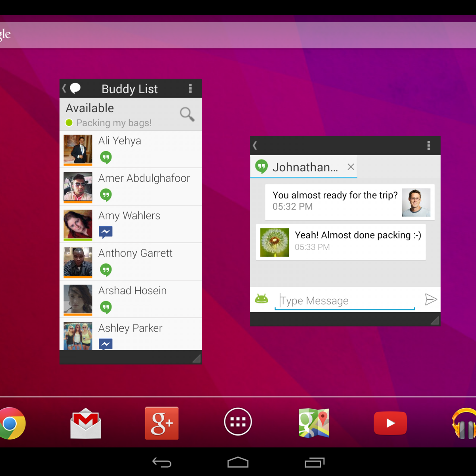
Task: Tap the search magnifier in Buddy List
Action: (x=187, y=114)
